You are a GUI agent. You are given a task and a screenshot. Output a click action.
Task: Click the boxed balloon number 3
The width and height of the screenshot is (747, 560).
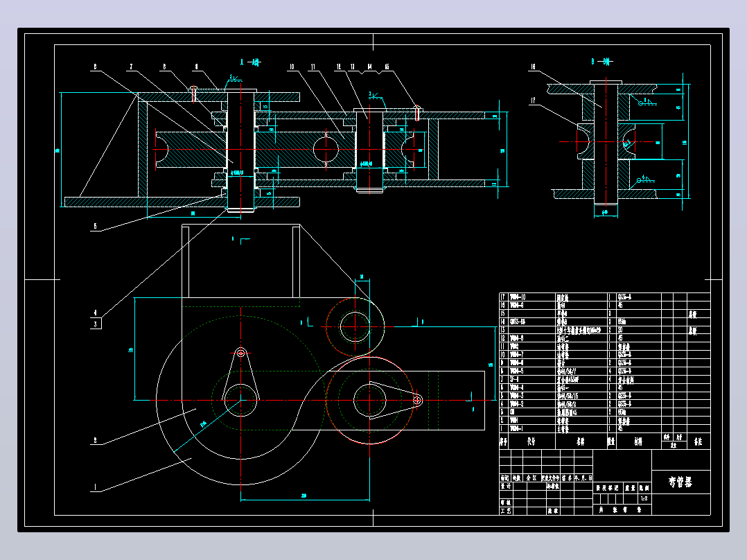coord(96,324)
